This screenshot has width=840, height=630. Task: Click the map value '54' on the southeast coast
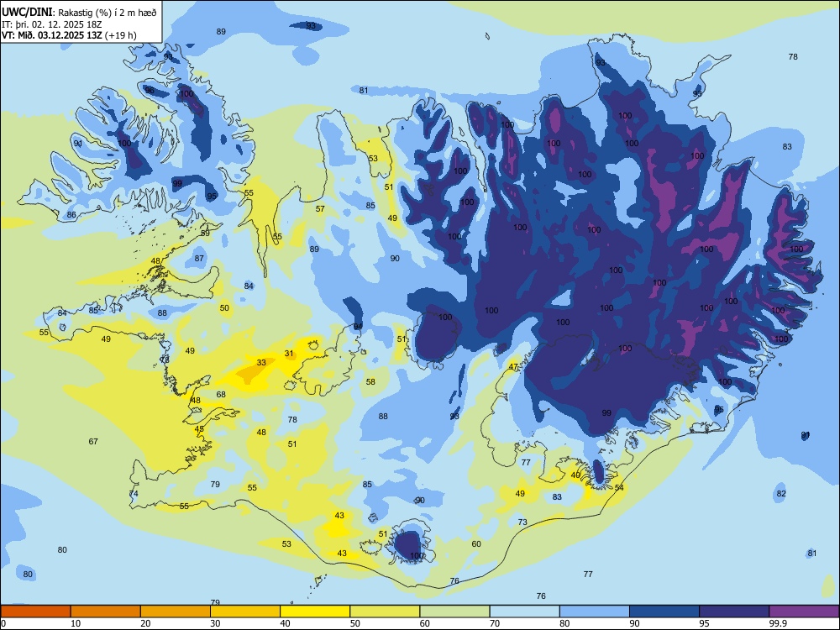click(619, 487)
